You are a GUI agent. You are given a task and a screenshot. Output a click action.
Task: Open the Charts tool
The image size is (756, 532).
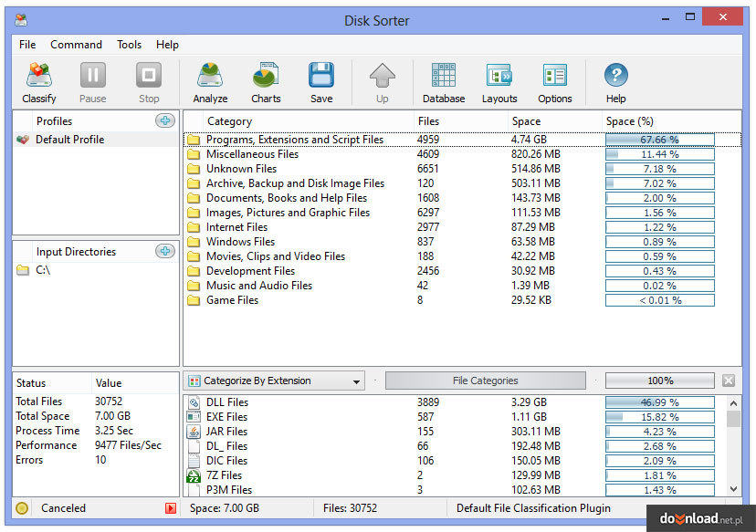pos(266,83)
